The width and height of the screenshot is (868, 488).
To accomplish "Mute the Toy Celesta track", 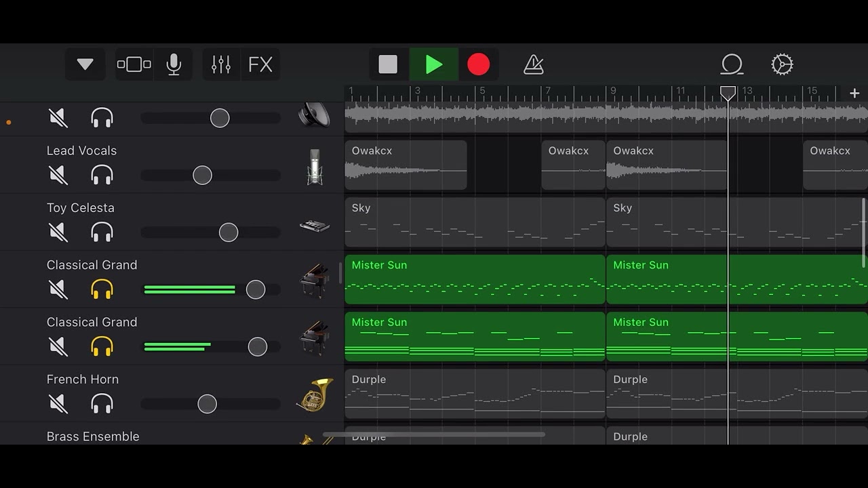I will coord(58,232).
